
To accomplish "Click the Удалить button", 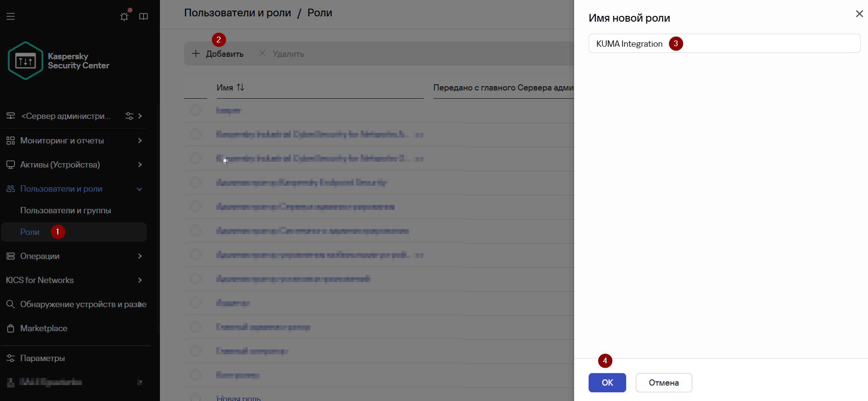I will 282,54.
